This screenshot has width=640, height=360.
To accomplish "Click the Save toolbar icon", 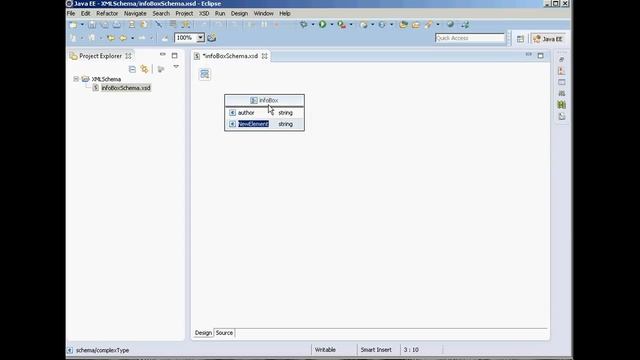I will (x=92, y=25).
